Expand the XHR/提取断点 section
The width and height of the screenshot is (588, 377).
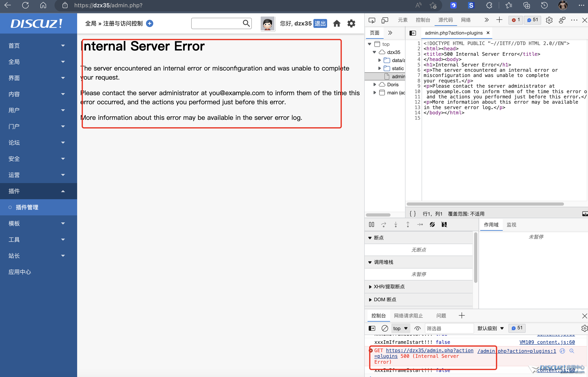coord(389,287)
